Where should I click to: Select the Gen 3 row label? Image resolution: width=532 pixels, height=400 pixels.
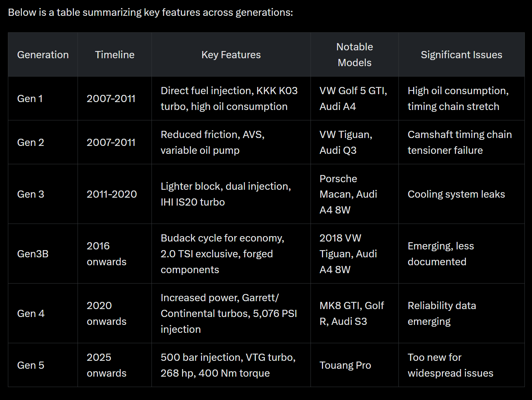click(x=31, y=194)
